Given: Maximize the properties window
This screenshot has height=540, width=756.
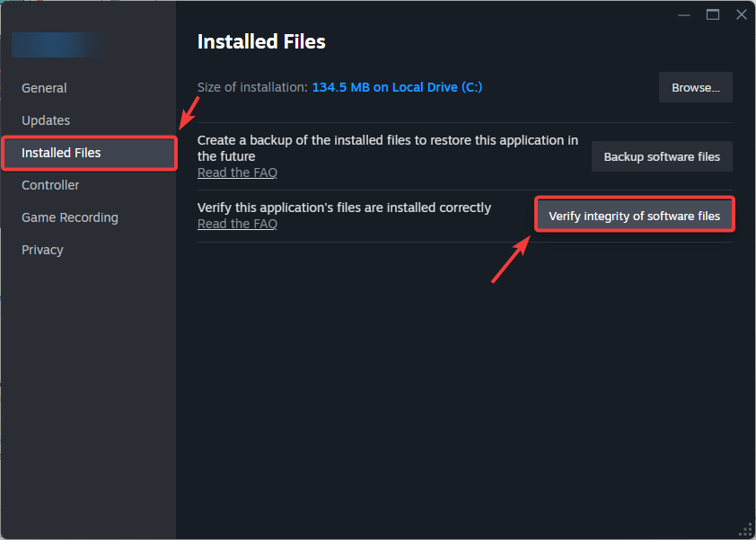Looking at the screenshot, I should coord(713,14).
